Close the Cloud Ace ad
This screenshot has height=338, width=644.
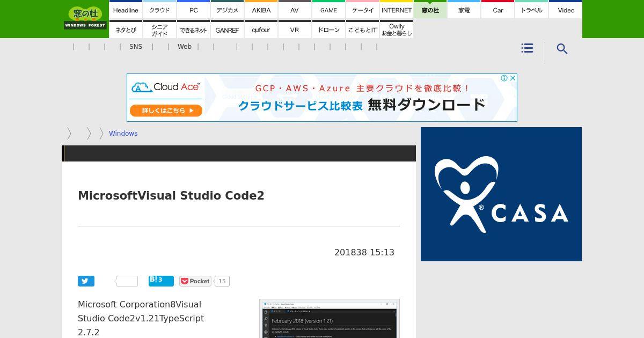pyautogui.click(x=513, y=78)
